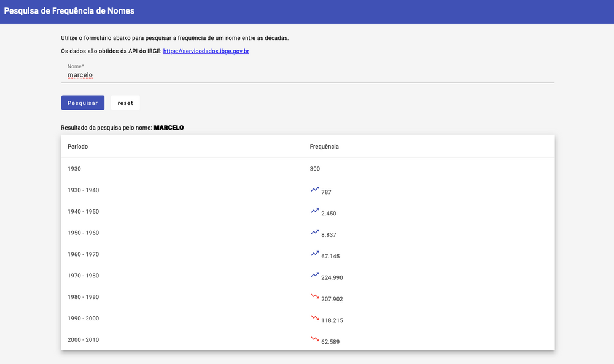Click the Pesquisar button
Screen dimensions: 614x364
[x=83, y=103]
